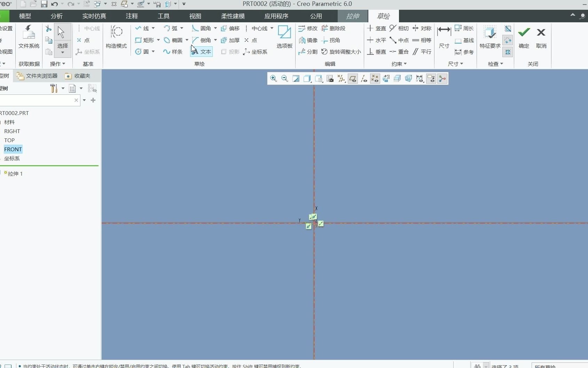Click the scissors Cut icon

48,29
